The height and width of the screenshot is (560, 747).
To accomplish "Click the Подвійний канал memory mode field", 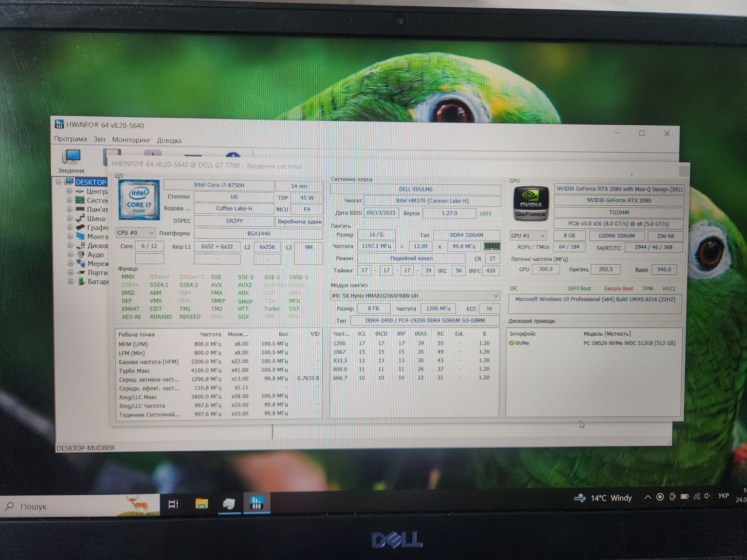I will pos(411,258).
